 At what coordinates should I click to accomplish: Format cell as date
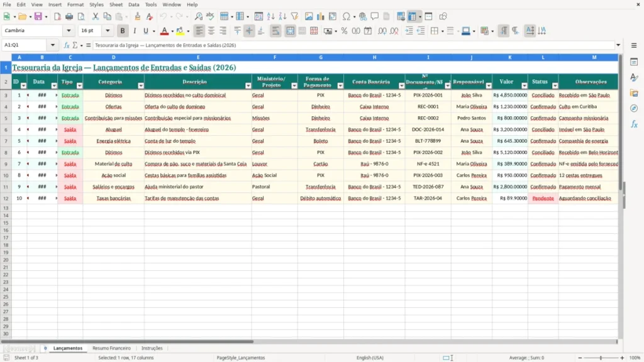[x=368, y=31]
